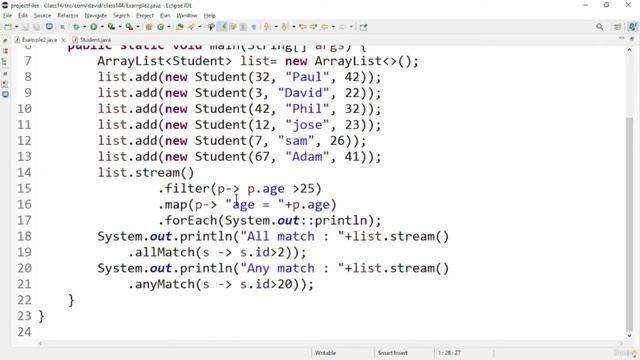Click the Debug bug icon
Screen dimensions: 640x360
(x=76, y=27)
